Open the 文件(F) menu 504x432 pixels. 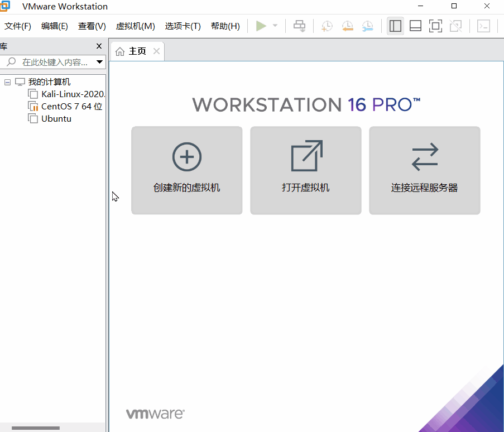(18, 26)
